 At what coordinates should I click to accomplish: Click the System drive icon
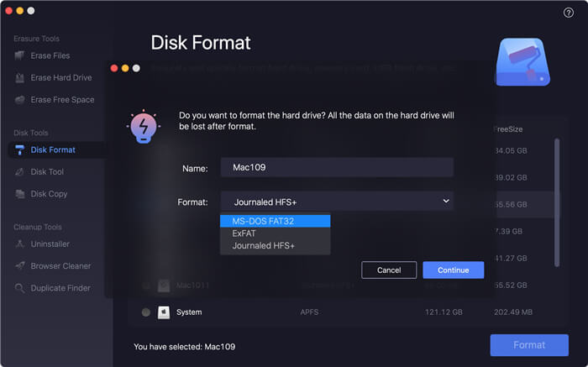[164, 312]
